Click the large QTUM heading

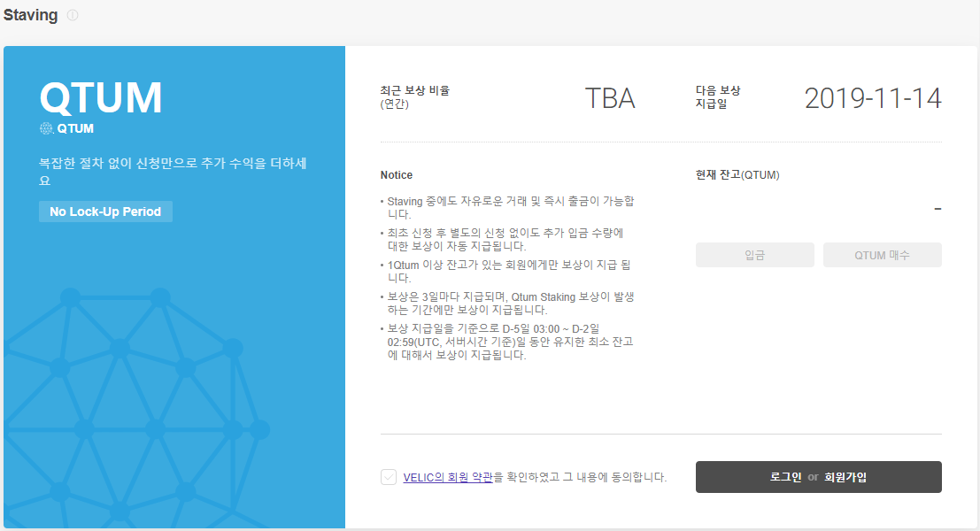(101, 98)
